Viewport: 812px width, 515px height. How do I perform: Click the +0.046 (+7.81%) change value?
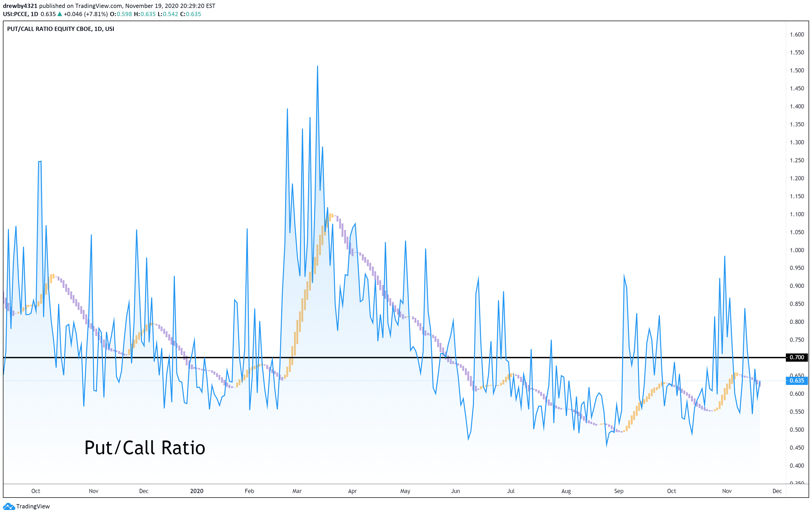[86, 14]
